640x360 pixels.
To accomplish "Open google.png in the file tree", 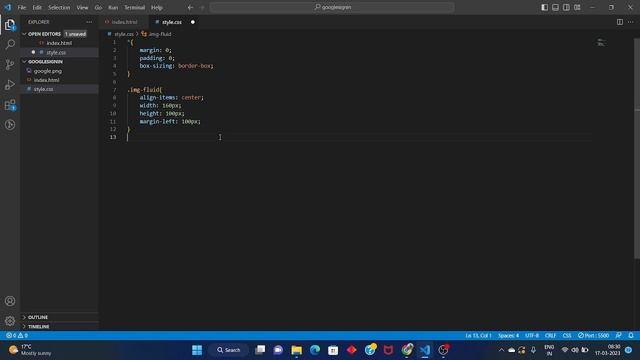I will click(48, 71).
